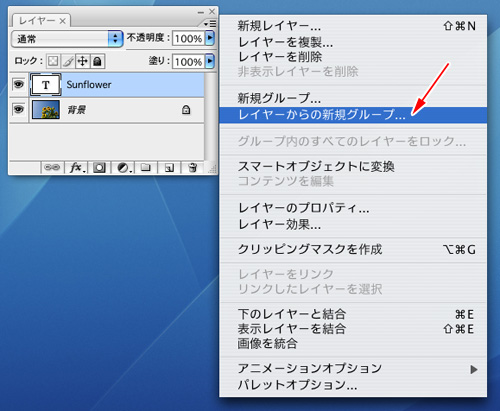Select the 背景 layer image thumbnail
Image resolution: width=500 pixels, height=411 pixels.
click(46, 110)
